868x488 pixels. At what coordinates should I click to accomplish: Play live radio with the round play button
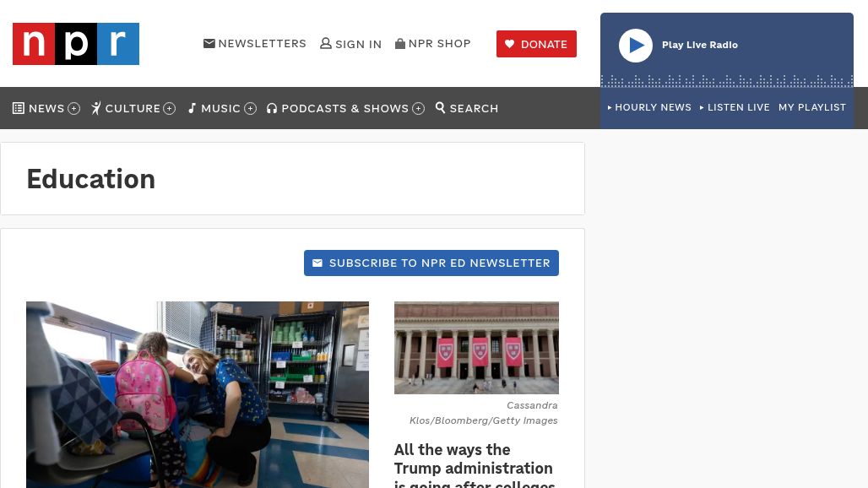[x=636, y=46]
